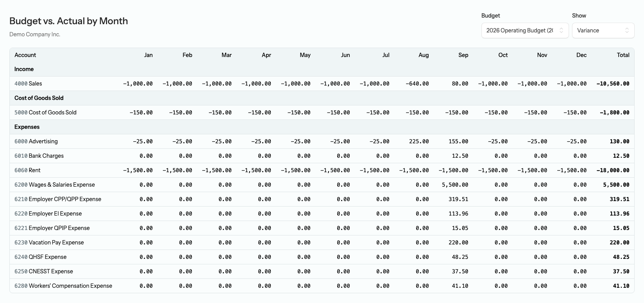Click the Sales September value 80.00

[460, 84]
